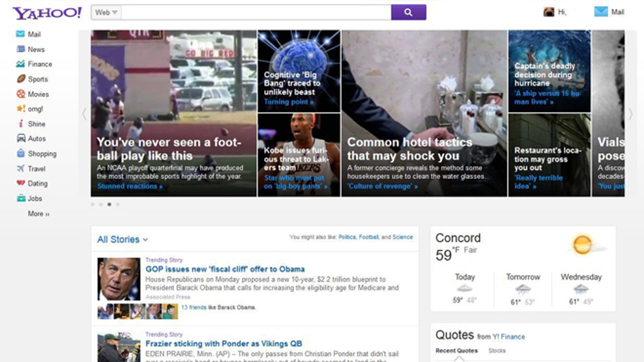Click 'Common hotel tactics that may shock you'
644x362 pixels.
pyautogui.click(x=410, y=149)
